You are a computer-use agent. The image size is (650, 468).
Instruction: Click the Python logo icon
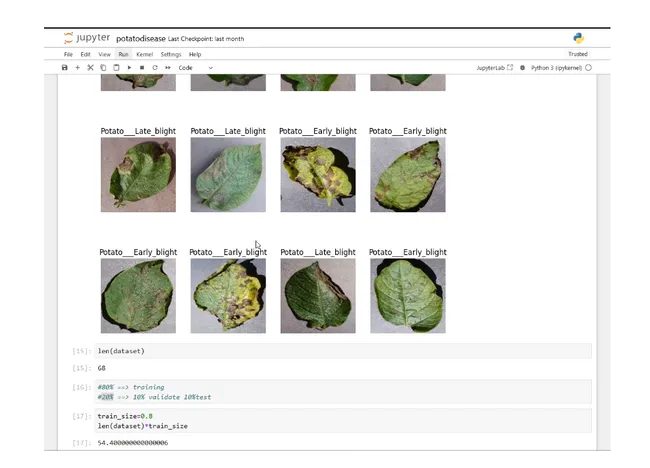[579, 38]
